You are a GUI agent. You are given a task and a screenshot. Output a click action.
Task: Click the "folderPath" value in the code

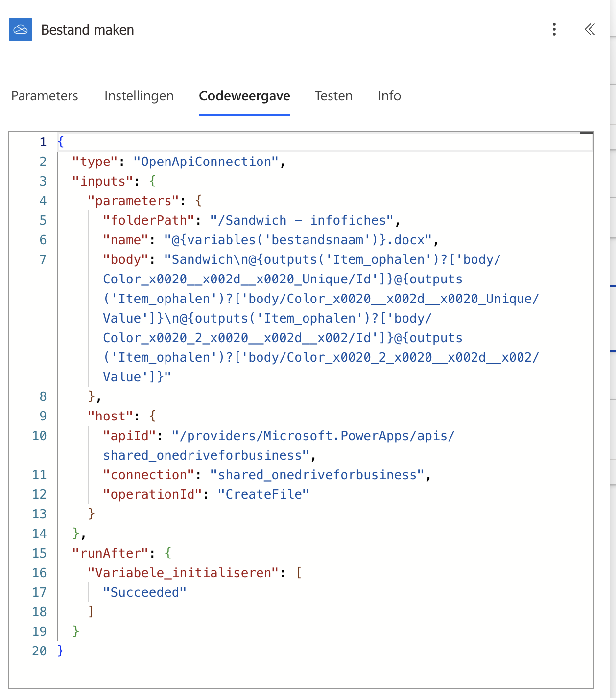pos(302,221)
